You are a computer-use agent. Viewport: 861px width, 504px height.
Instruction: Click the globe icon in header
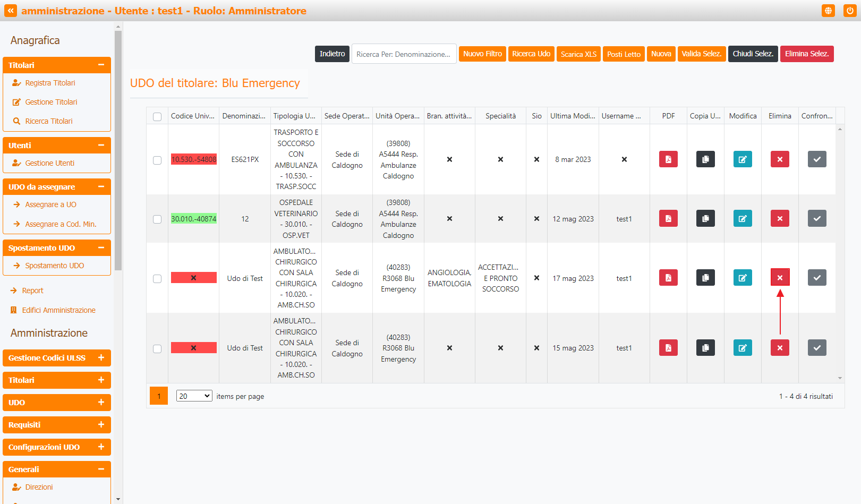pos(828,11)
